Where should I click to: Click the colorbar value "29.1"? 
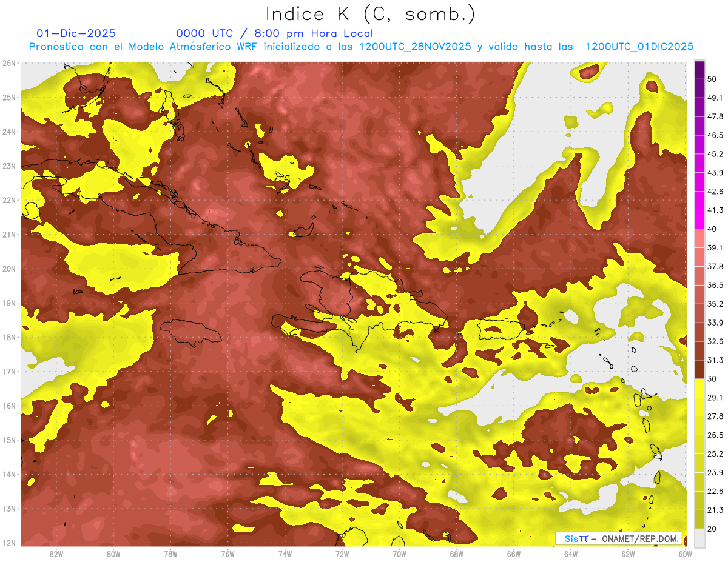pyautogui.click(x=715, y=397)
